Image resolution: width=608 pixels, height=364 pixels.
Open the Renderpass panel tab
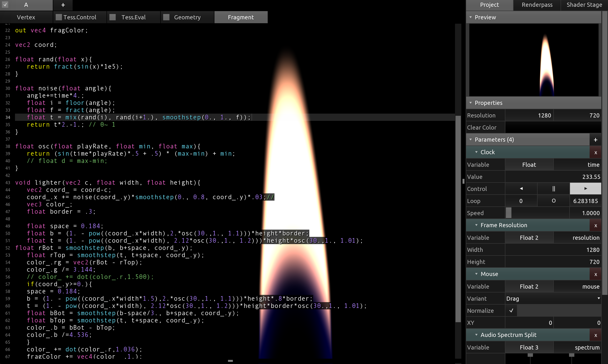coord(537,5)
